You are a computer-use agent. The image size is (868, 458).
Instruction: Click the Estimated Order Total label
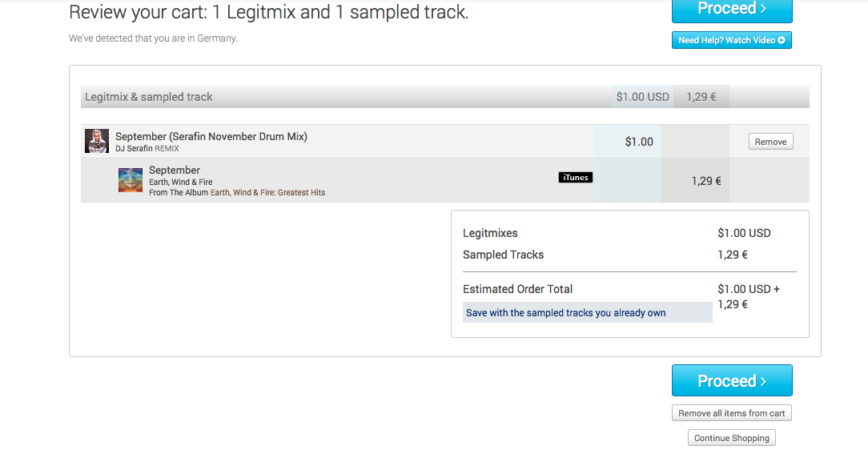click(x=518, y=289)
